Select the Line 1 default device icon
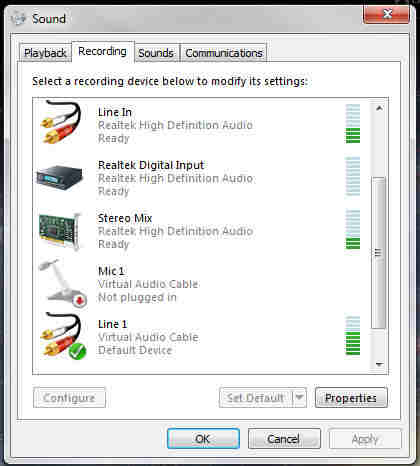 point(63,336)
